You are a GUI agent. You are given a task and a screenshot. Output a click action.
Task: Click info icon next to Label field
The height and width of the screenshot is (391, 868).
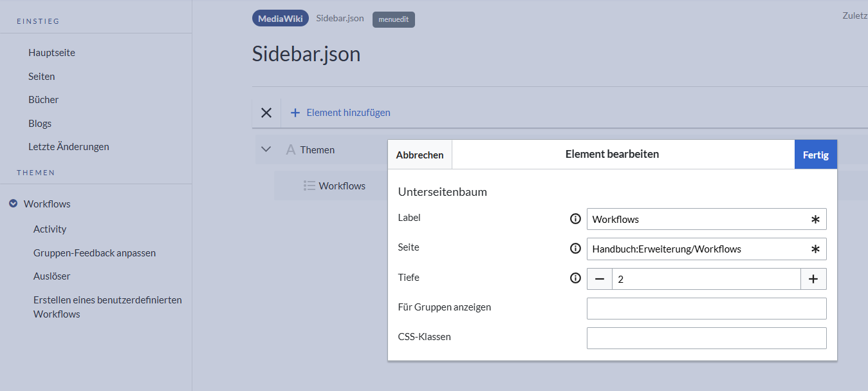pyautogui.click(x=576, y=219)
